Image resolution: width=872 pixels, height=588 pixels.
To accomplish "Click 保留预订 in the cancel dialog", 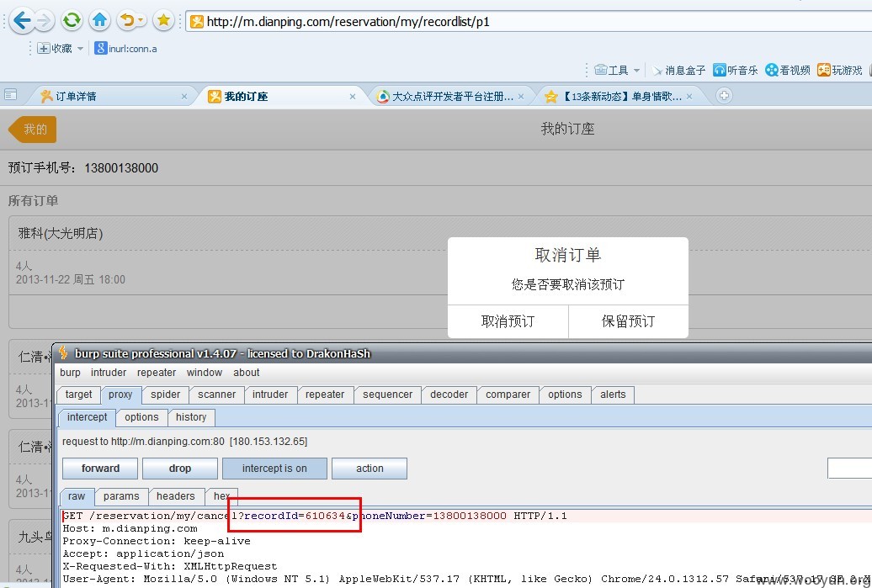I will tap(629, 321).
